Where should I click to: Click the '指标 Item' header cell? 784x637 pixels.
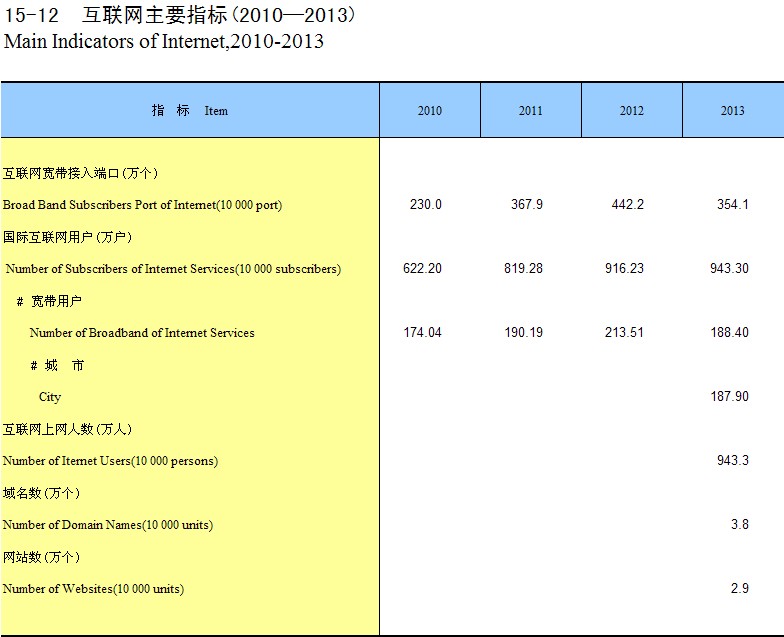190,111
